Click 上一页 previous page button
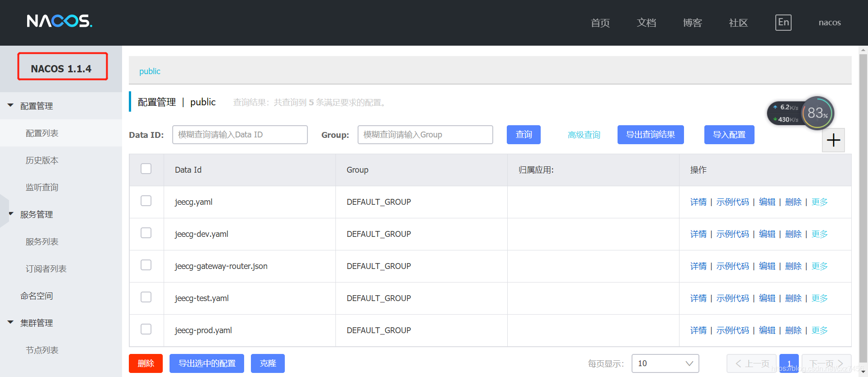 (x=751, y=363)
